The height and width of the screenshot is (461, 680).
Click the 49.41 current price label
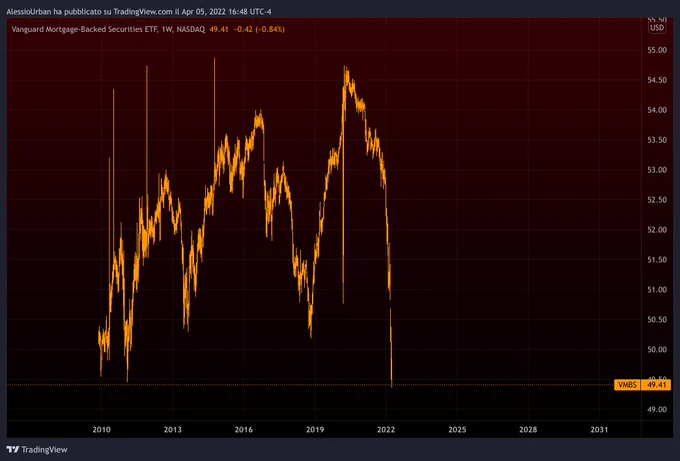656,385
